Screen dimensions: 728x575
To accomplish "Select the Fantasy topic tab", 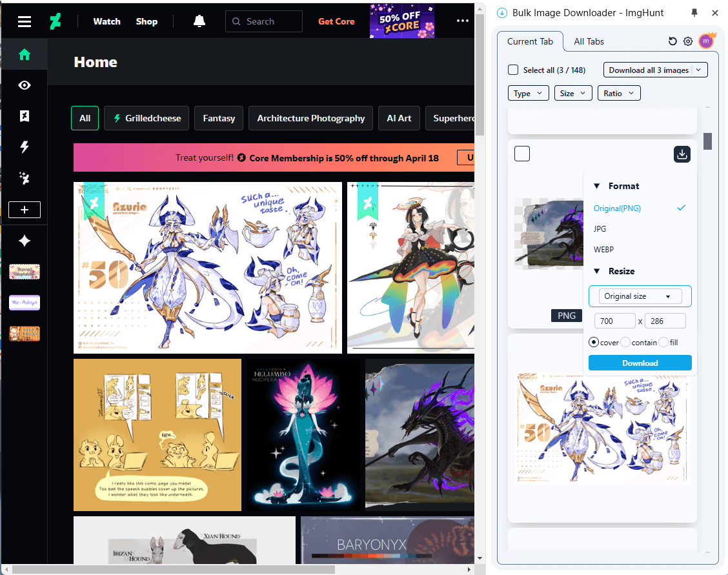I will click(x=218, y=118).
